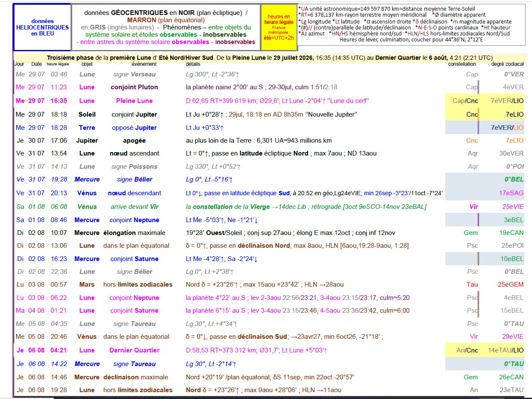The image size is (532, 399).
Task: Click 'signe Poissons' event
Action: pyautogui.click(x=135, y=167)
